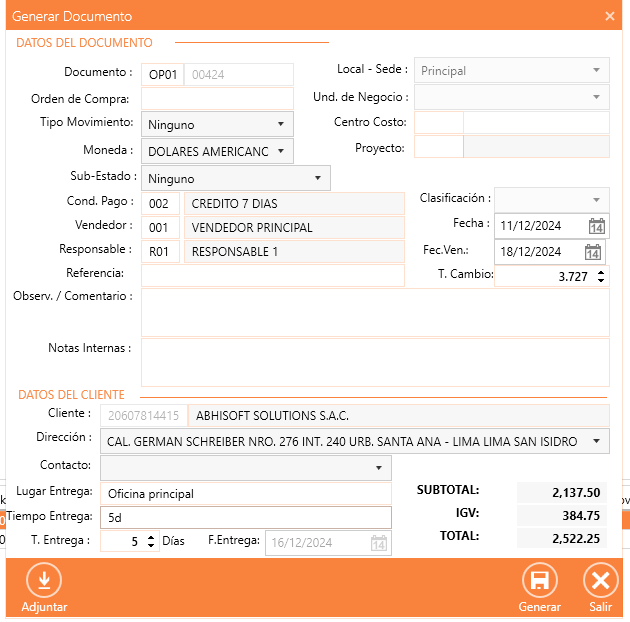630x622 pixels.
Task: Close the Generar Documento dialog
Action: (x=610, y=16)
